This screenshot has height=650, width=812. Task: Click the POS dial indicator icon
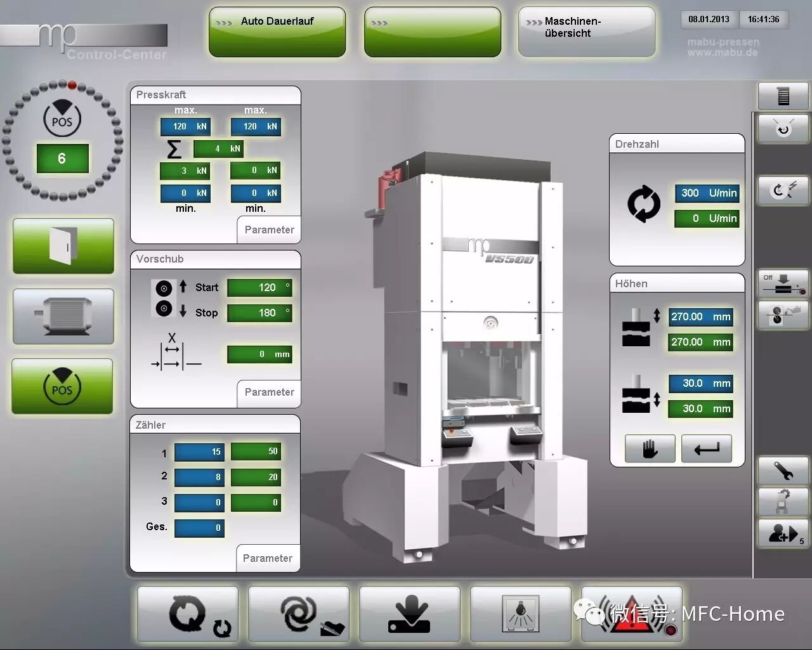point(62,117)
